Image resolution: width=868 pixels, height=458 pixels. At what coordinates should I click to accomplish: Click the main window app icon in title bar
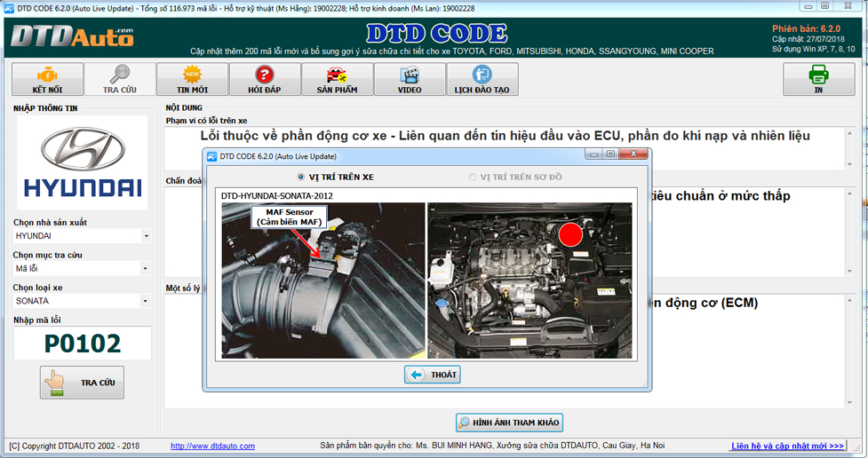point(10,8)
